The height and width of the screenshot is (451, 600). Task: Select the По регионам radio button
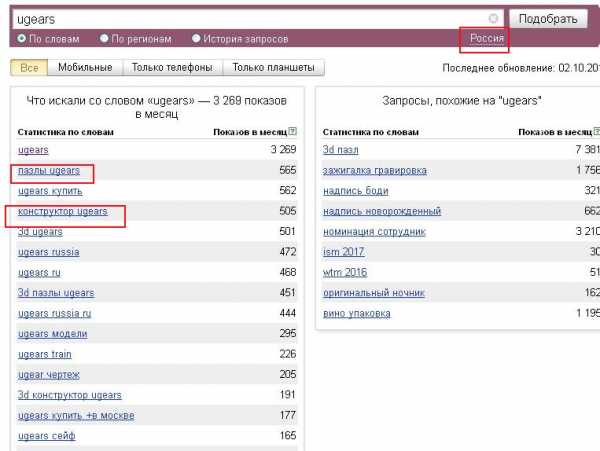[x=104, y=39]
